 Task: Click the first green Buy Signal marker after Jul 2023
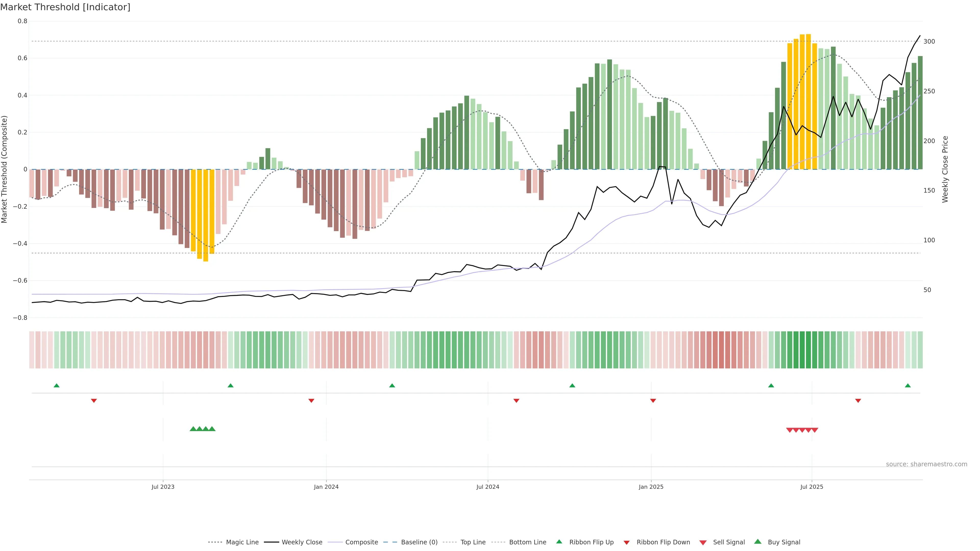[x=193, y=429]
